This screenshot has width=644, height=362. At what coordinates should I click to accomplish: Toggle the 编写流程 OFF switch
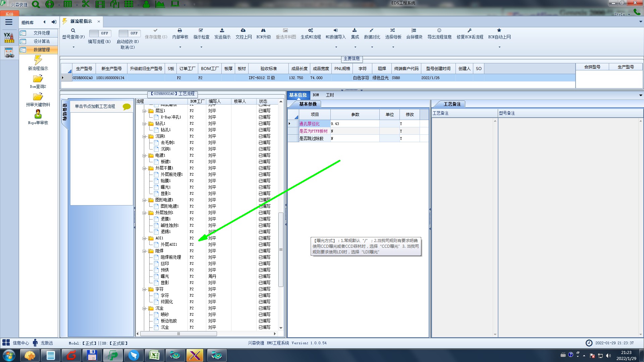click(99, 33)
